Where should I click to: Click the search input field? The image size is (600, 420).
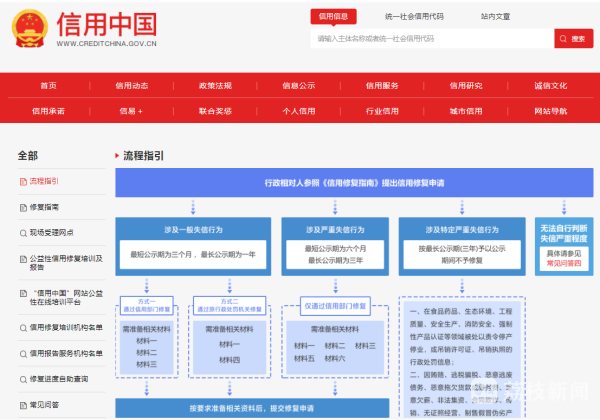click(432, 39)
